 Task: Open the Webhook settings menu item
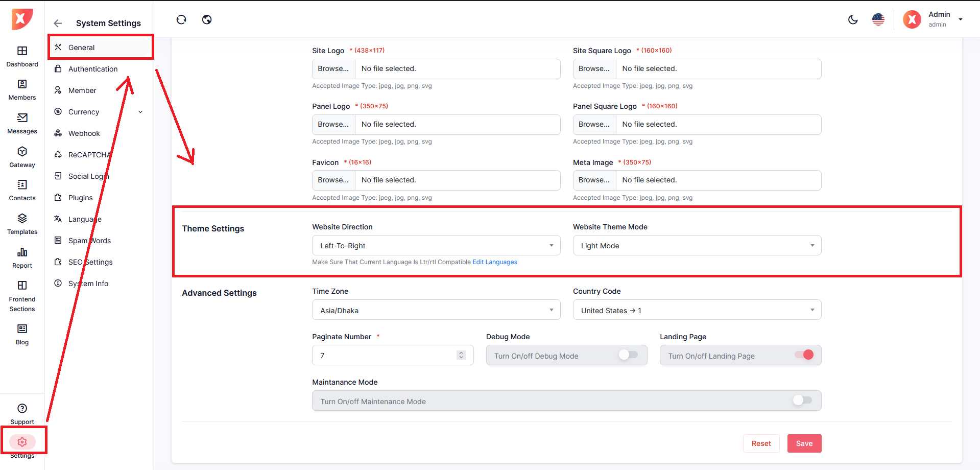click(84, 133)
